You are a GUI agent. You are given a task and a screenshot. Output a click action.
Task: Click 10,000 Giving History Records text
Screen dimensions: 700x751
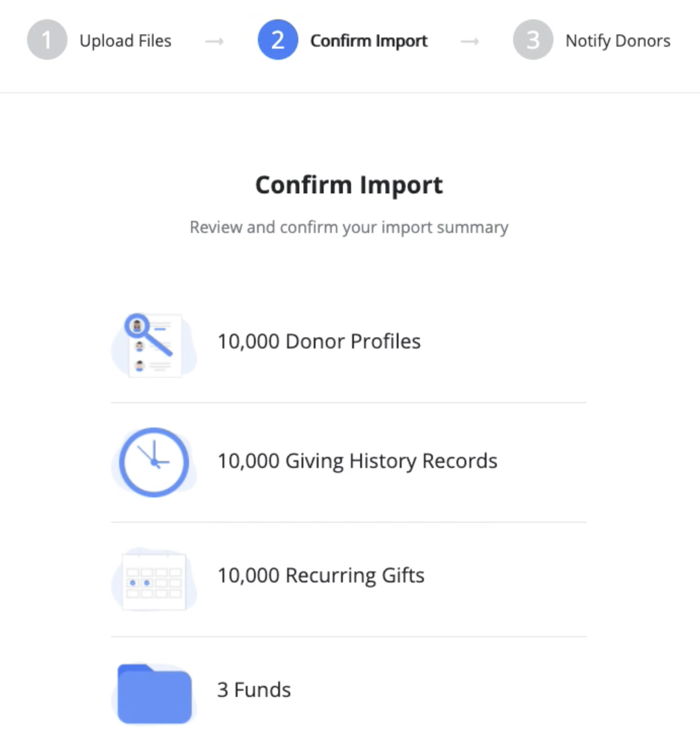point(357,461)
